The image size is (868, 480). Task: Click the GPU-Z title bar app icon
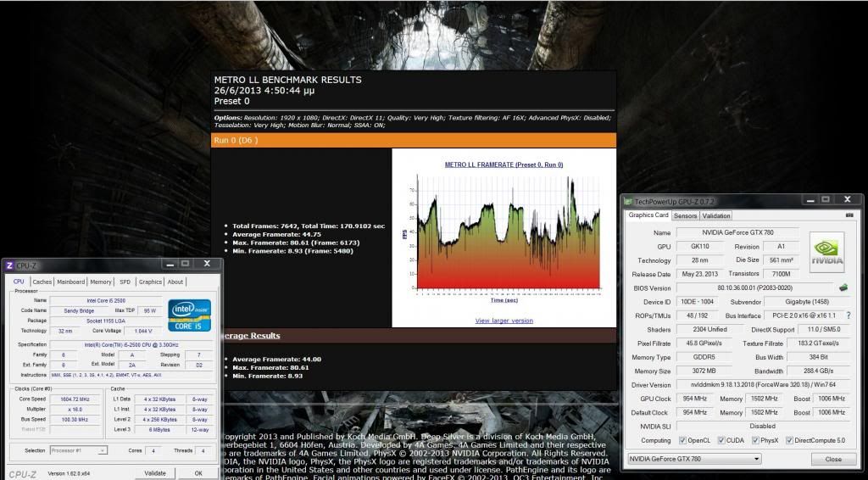click(628, 201)
